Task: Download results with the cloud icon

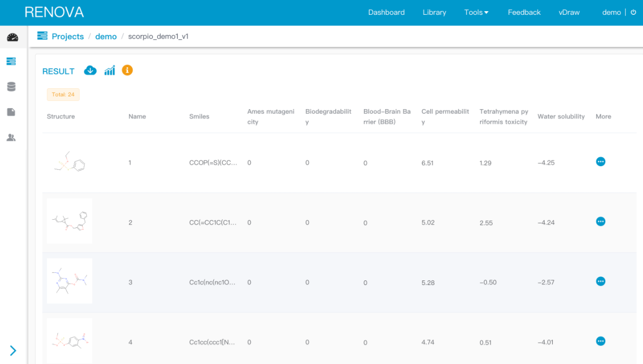Action: pos(90,70)
